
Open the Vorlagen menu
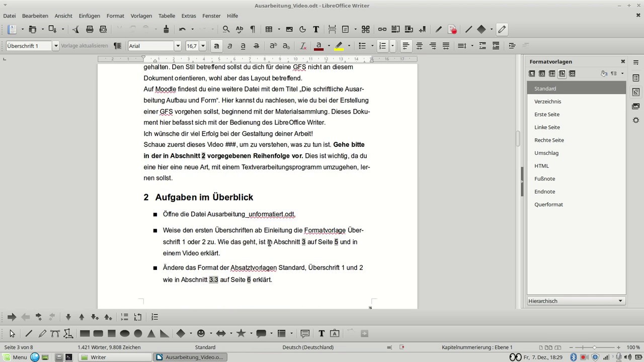click(x=141, y=16)
